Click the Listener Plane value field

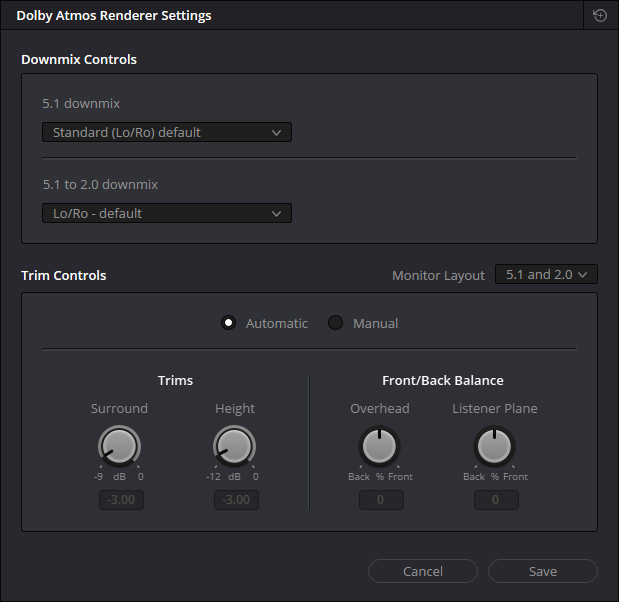coord(496,499)
